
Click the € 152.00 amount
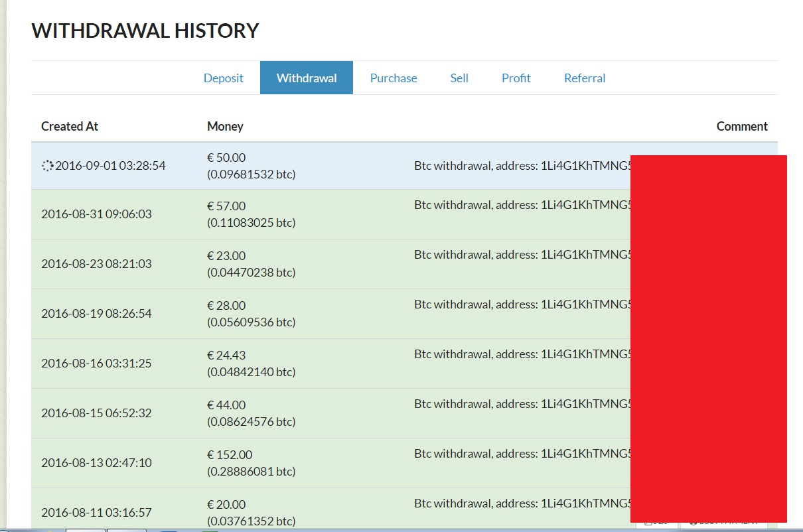click(x=230, y=455)
